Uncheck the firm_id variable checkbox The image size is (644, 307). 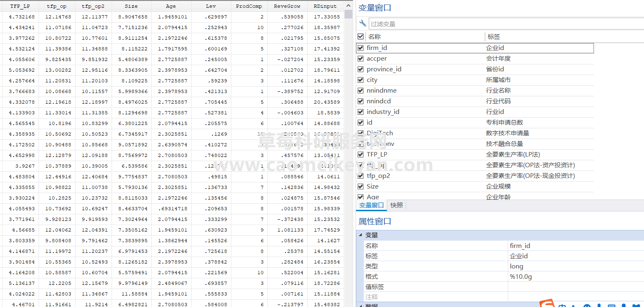click(361, 48)
